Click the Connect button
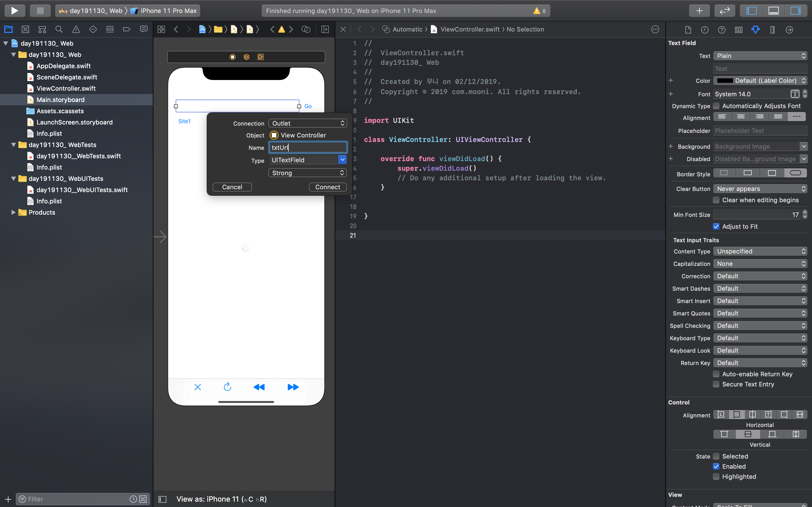 328,187
